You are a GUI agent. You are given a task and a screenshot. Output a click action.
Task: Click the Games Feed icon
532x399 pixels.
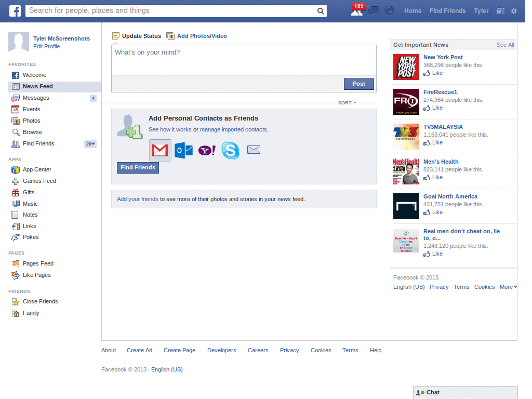(x=16, y=181)
